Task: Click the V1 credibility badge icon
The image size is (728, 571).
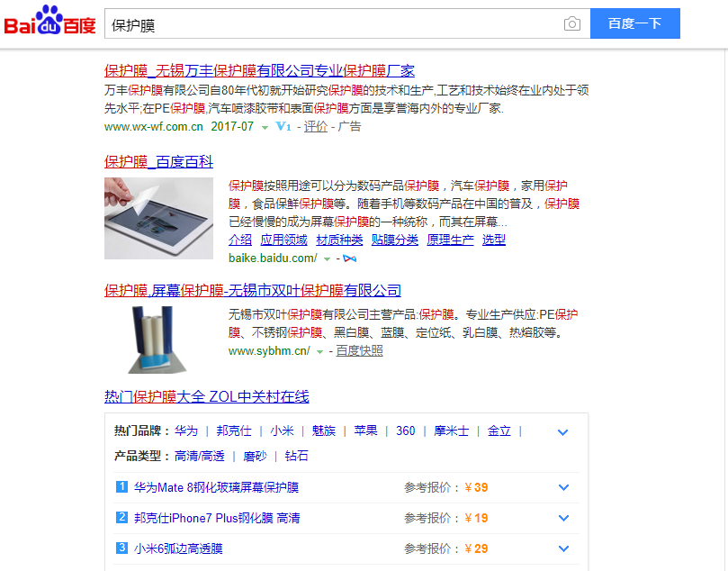Action: coord(283,127)
